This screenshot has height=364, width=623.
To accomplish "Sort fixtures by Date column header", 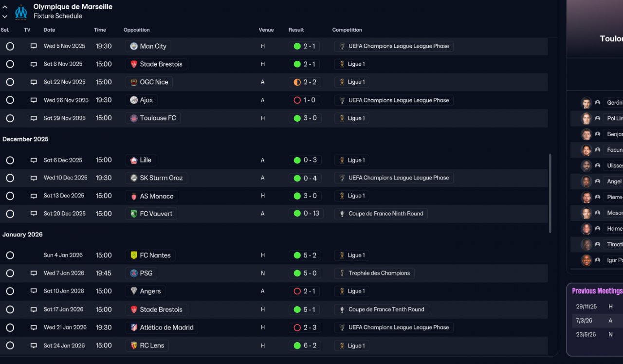I will click(x=49, y=30).
